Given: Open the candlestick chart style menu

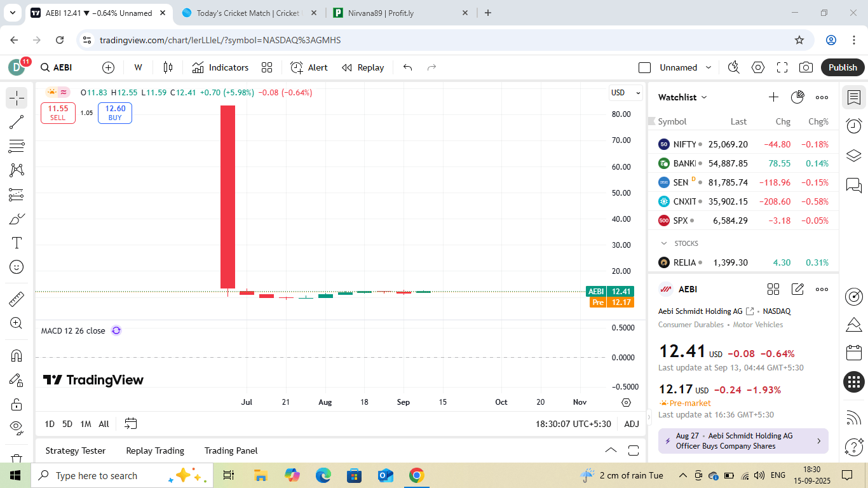Looking at the screenshot, I should 168,67.
